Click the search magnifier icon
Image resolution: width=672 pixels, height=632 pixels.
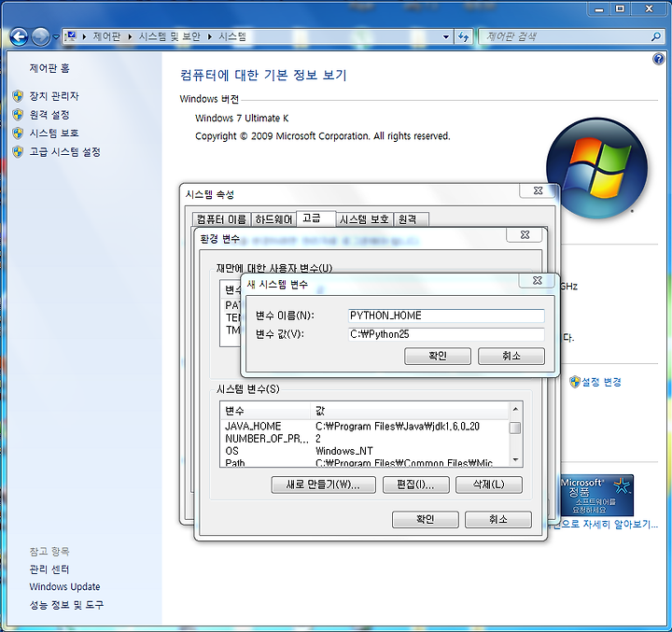point(656,36)
